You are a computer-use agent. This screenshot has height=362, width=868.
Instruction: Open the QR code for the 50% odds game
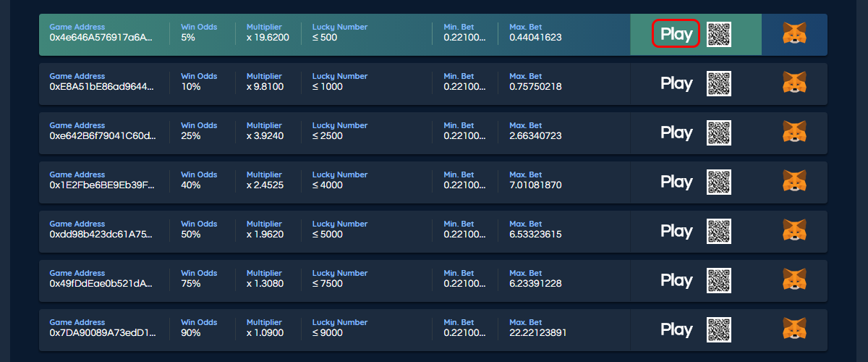pyautogui.click(x=719, y=231)
